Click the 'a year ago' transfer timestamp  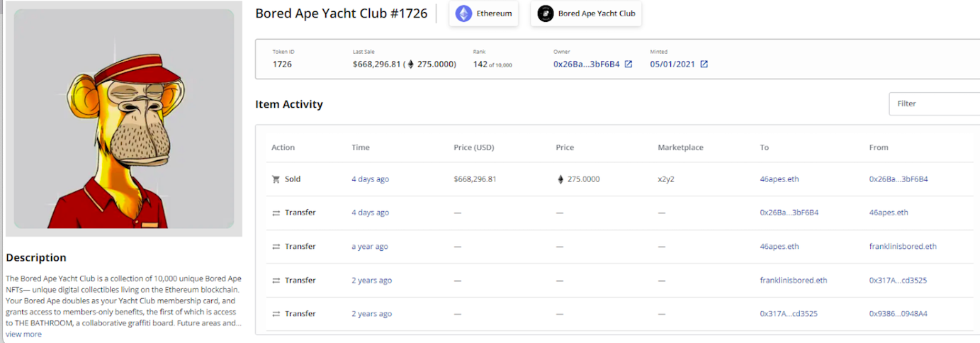coord(369,247)
